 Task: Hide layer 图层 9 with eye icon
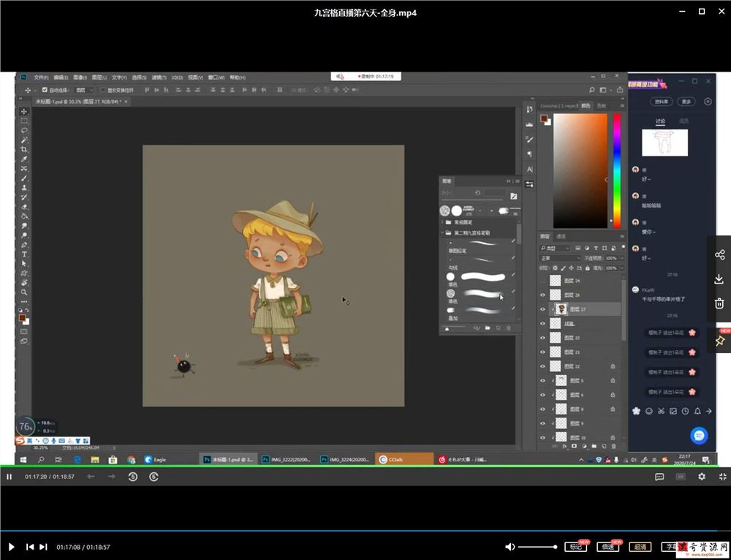tap(542, 423)
